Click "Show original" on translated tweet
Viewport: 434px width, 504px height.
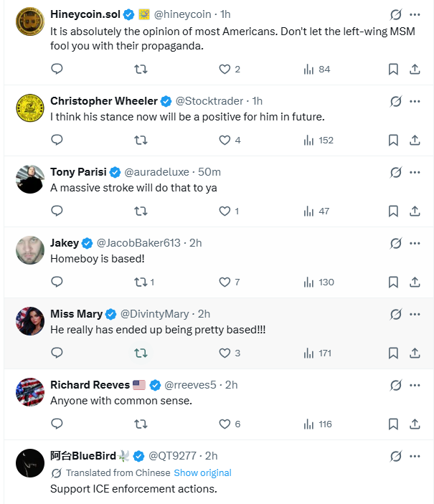202,473
